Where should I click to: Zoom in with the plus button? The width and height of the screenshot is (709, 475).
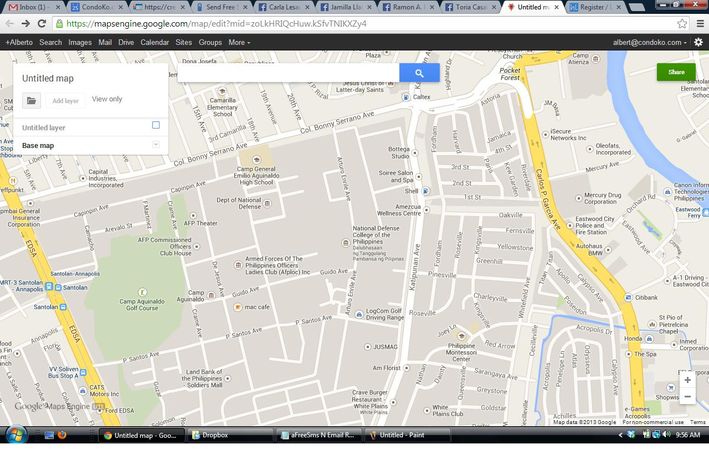[687, 380]
